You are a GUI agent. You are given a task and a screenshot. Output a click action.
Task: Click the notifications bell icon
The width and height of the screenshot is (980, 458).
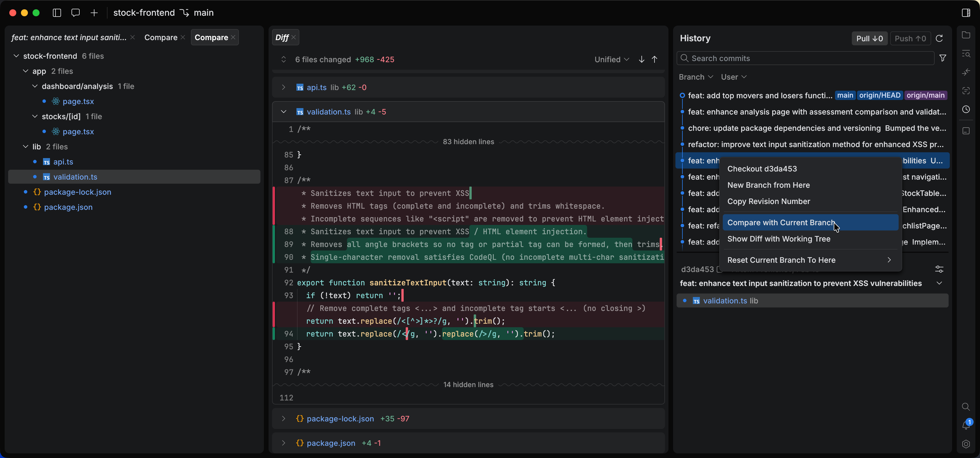coord(965,425)
